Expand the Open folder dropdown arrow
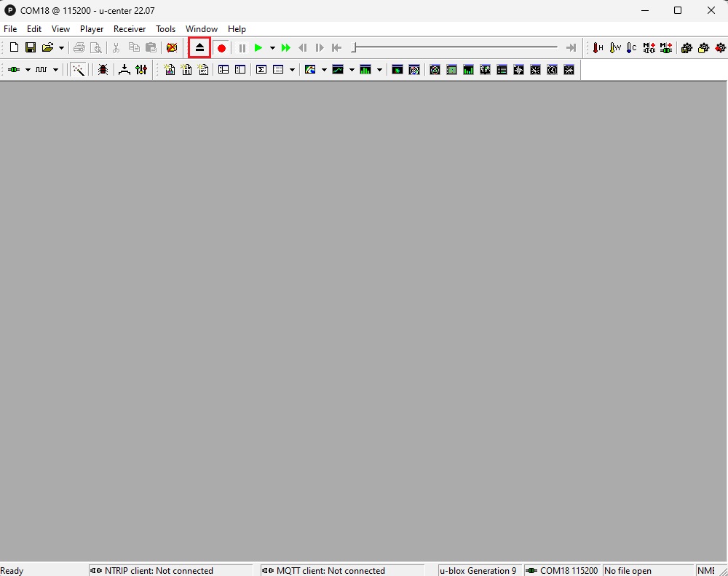728x576 pixels. point(61,48)
